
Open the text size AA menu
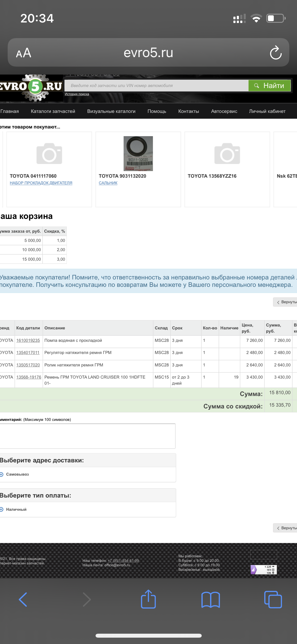pos(23,53)
